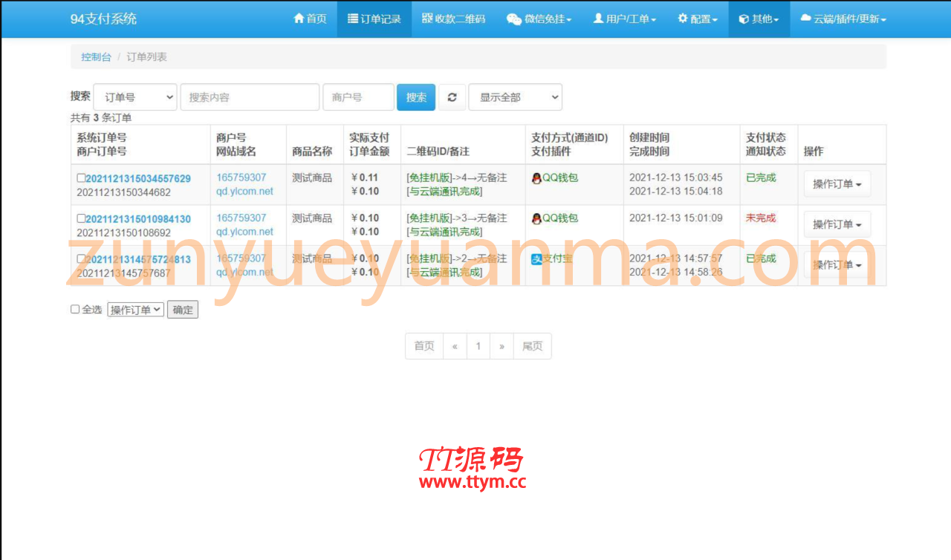951x560 pixels.
Task: Expand the 微信免挂 menu
Action: [x=539, y=19]
